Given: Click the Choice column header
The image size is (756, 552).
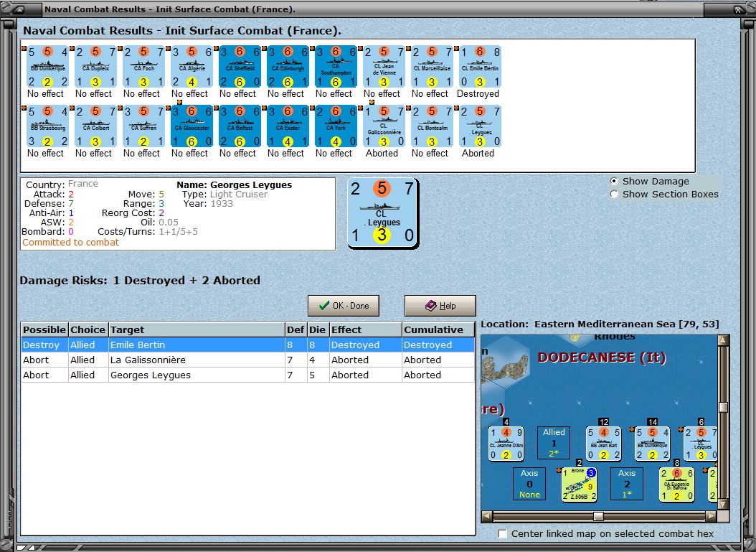Looking at the screenshot, I should (88, 329).
